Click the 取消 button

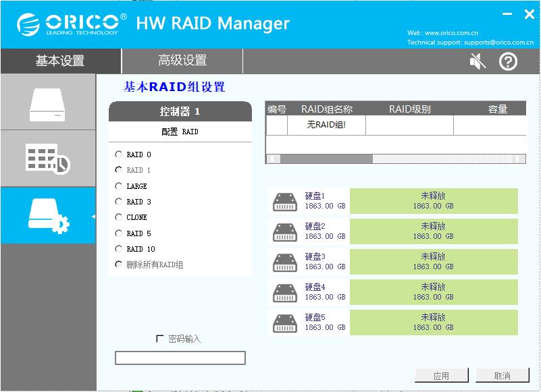[502, 375]
